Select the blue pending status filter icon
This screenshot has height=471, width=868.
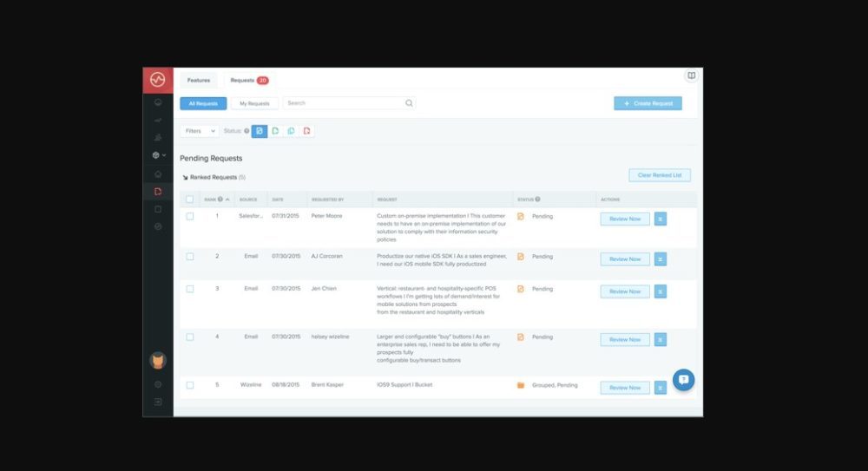pos(259,131)
